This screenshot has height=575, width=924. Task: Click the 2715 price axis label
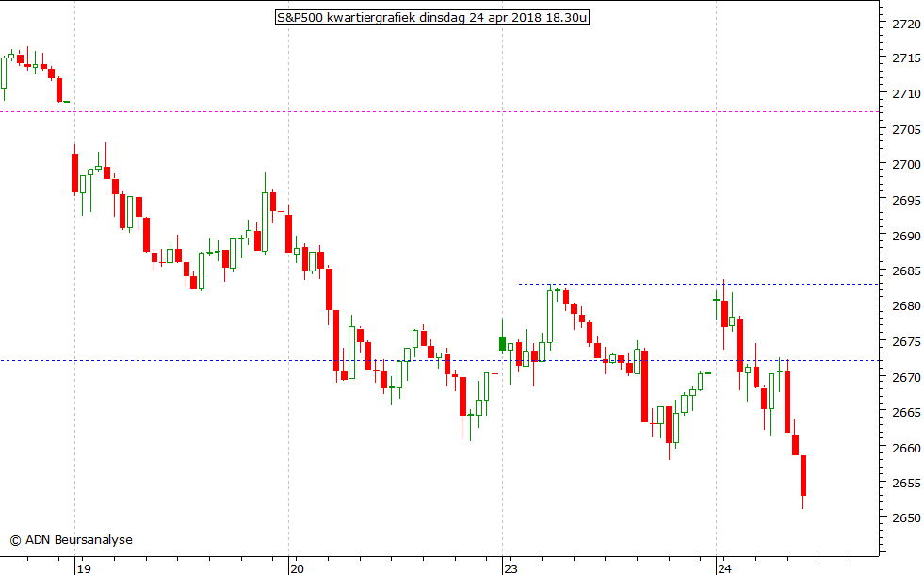pyautogui.click(x=906, y=57)
